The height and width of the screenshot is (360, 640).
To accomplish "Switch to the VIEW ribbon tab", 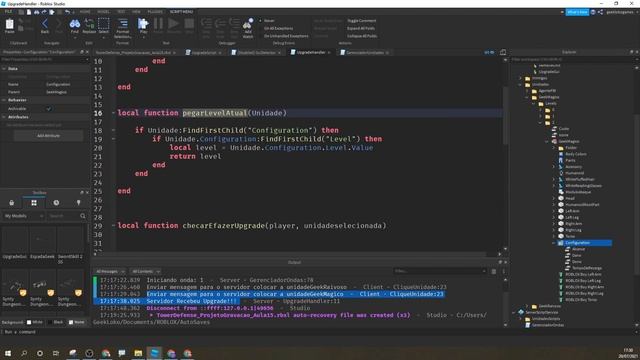I will click(x=136, y=12).
